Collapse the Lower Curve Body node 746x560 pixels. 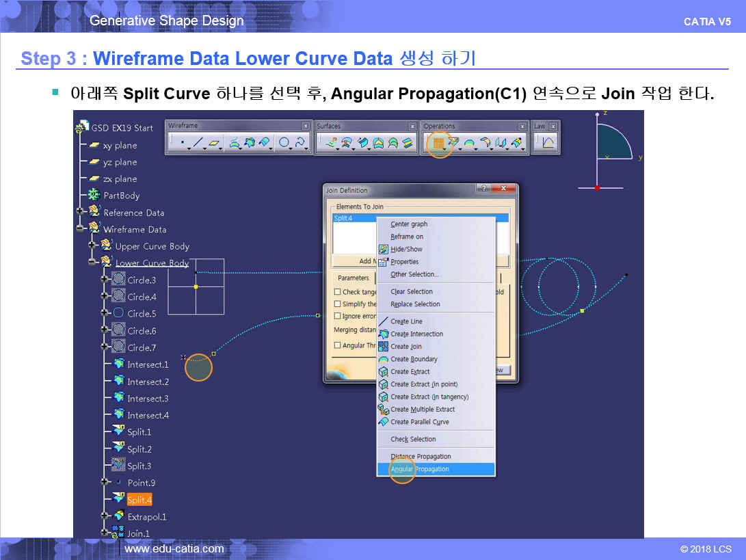coord(92,263)
